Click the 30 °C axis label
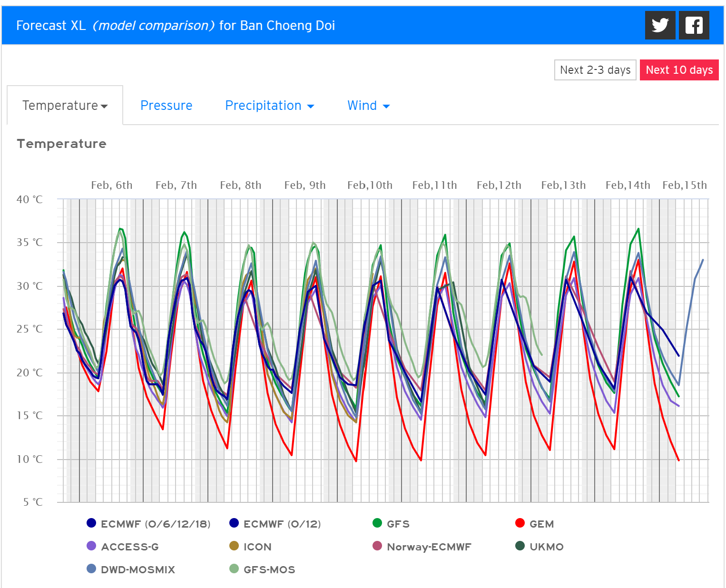Screen dimensions: 726x588 pos(29,286)
